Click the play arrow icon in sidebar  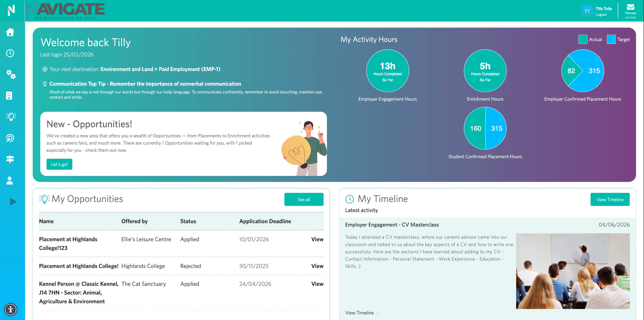13,202
